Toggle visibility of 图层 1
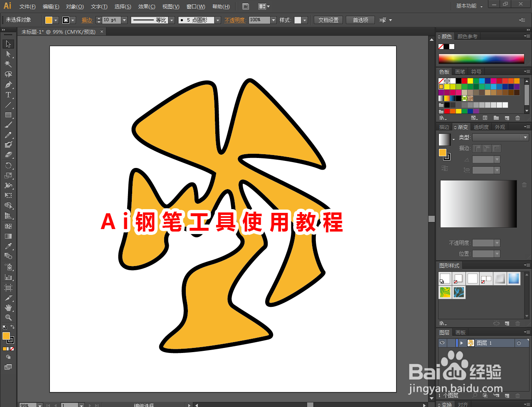532x407 pixels. pos(443,343)
